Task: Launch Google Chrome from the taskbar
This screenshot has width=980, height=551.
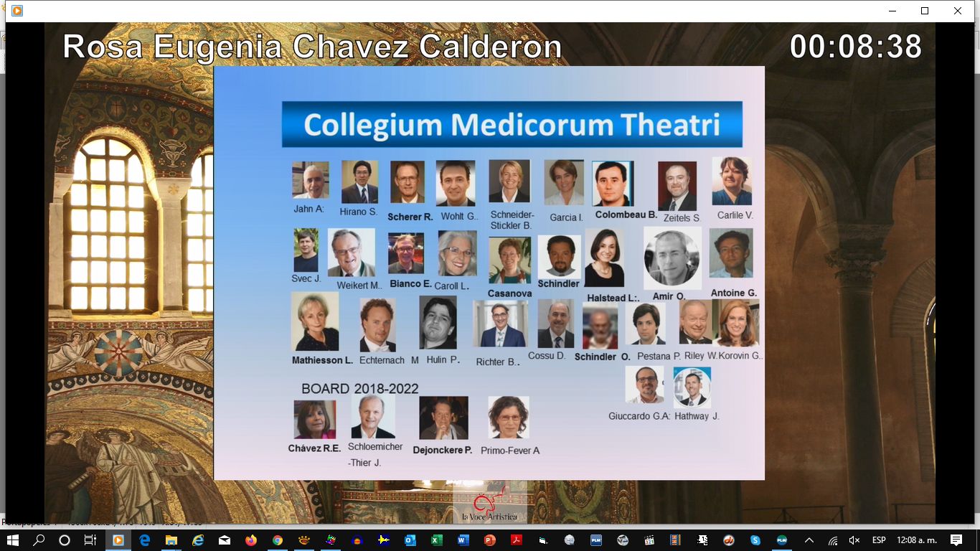Action: tap(277, 540)
